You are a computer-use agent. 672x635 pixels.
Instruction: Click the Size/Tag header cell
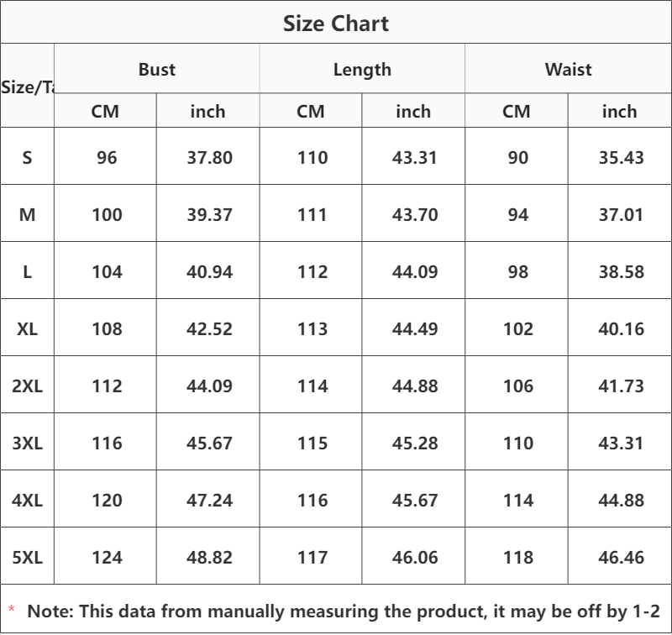point(28,87)
